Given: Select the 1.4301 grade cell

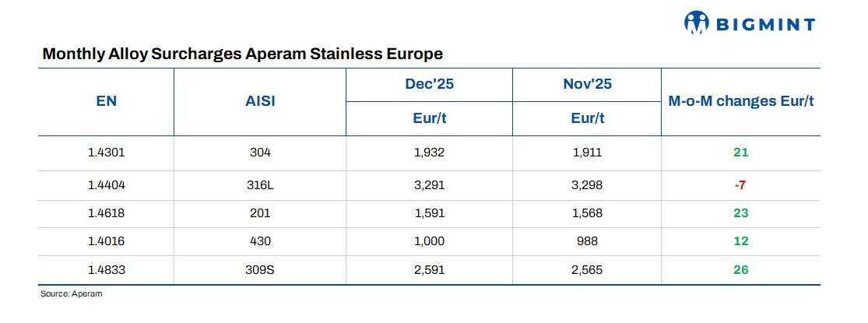Looking at the screenshot, I should pos(106,153).
